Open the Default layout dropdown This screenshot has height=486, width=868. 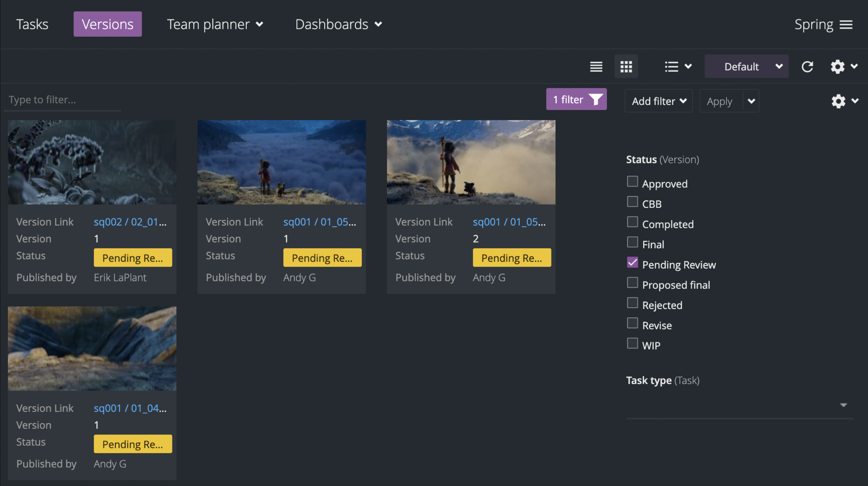746,66
